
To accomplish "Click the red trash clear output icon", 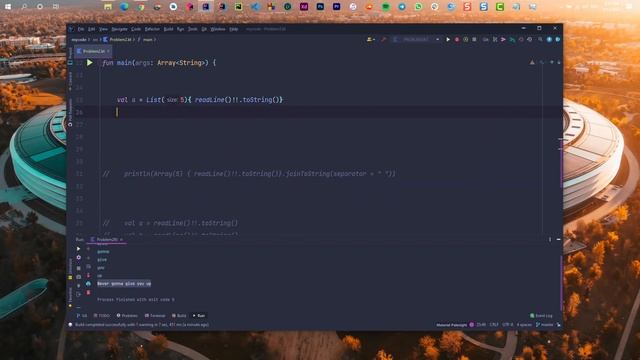I will (x=88, y=293).
